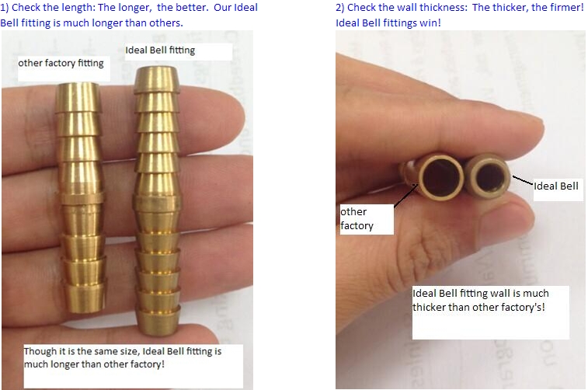Image resolution: width=588 pixels, height=390 pixels.
Task: Click the thin-walled other factory tube opening
Action: pyautogui.click(x=440, y=176)
